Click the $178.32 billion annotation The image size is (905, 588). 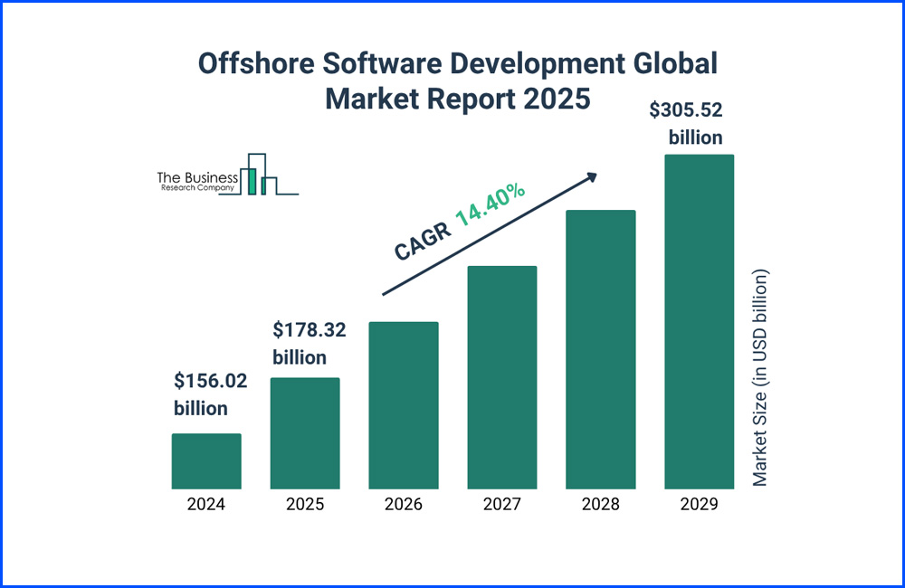click(309, 342)
